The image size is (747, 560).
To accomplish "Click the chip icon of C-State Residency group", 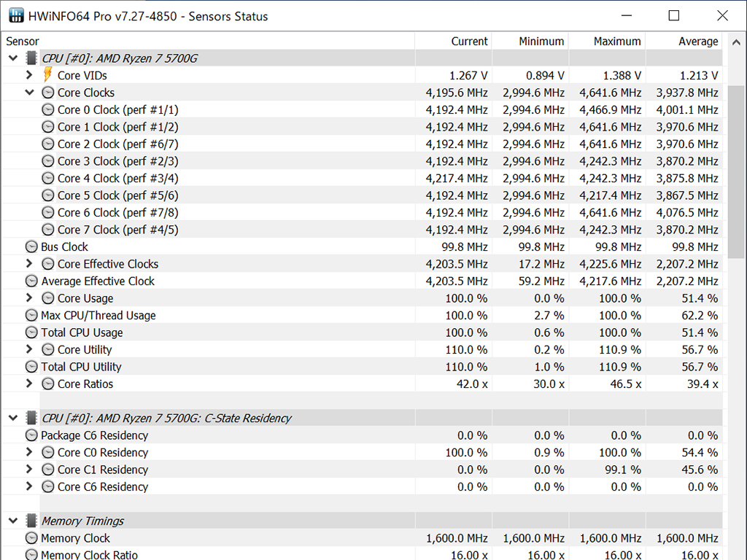I will (x=31, y=418).
